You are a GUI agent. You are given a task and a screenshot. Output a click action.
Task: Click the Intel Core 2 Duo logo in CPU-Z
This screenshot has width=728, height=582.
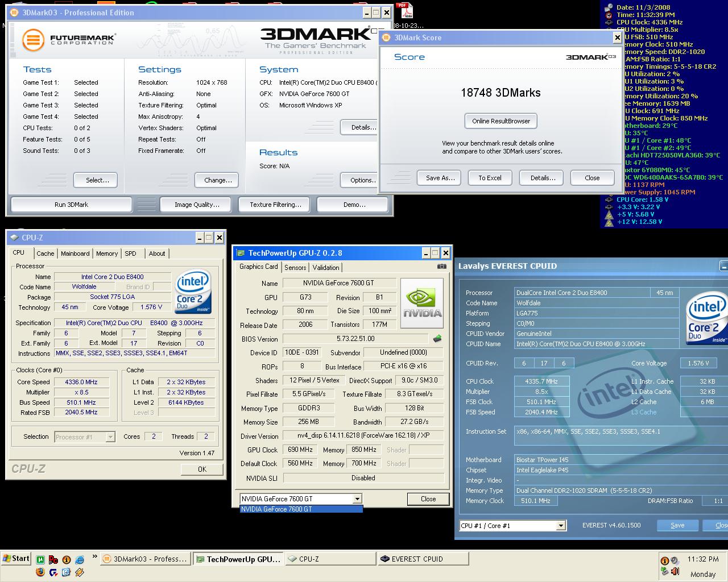(x=193, y=292)
